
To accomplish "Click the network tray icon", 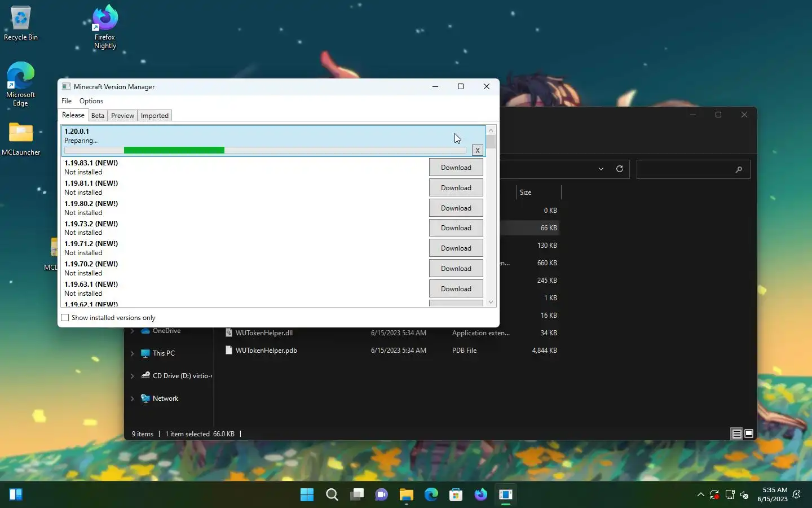I will pyautogui.click(x=730, y=495).
